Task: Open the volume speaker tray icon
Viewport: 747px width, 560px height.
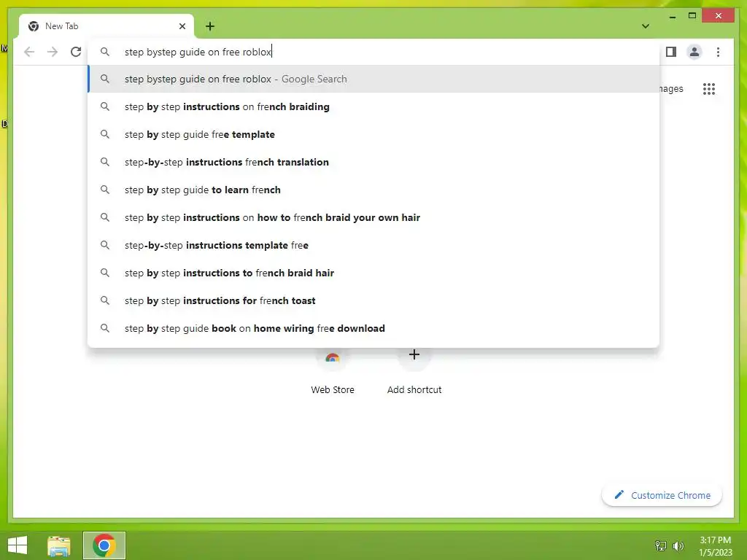Action: click(x=678, y=545)
